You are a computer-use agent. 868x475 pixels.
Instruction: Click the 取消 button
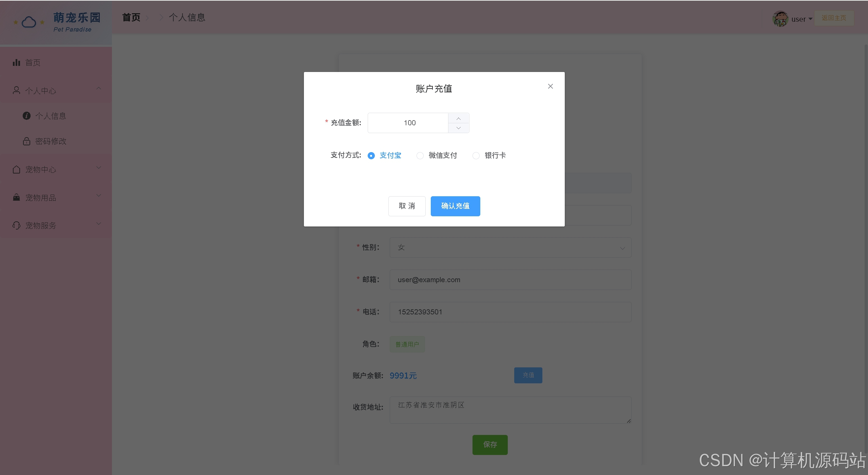tap(407, 206)
